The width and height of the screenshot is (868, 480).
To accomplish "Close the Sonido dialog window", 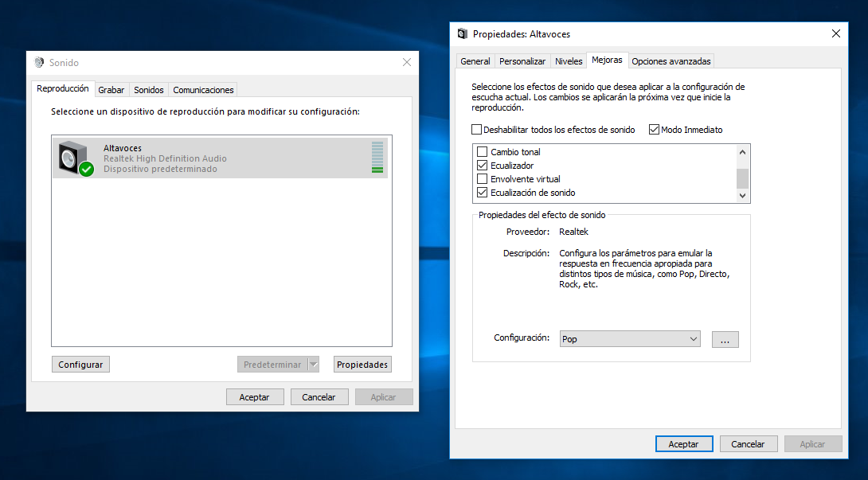I will coord(407,63).
